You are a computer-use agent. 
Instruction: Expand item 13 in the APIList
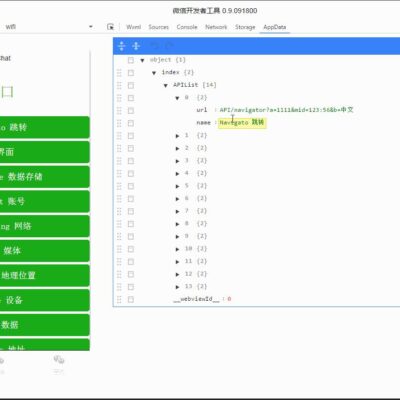pyautogui.click(x=177, y=287)
